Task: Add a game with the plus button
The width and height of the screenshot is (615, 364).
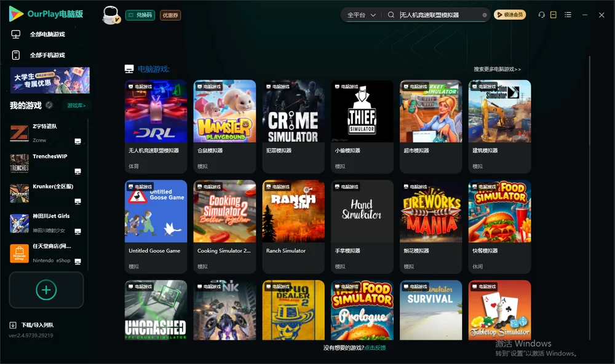Action: [46, 290]
